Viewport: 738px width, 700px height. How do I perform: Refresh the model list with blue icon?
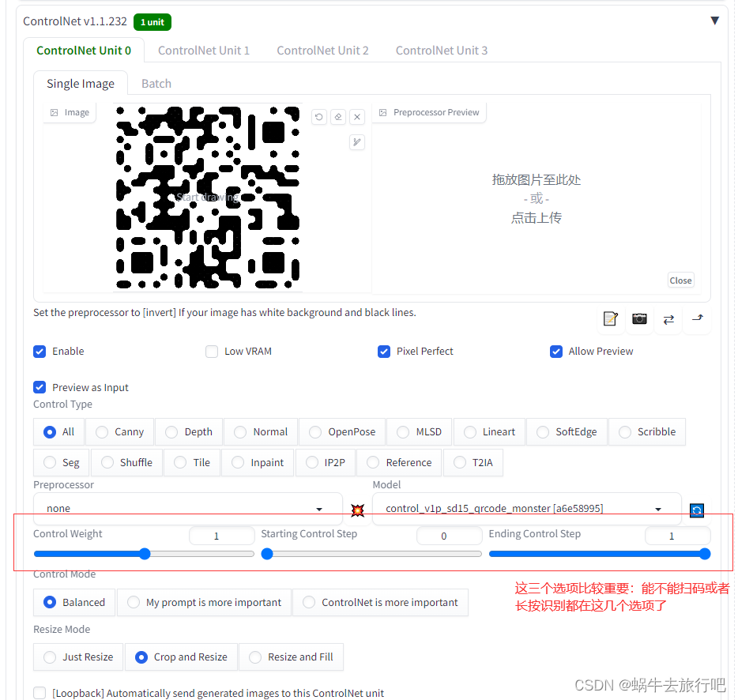pyautogui.click(x=697, y=510)
